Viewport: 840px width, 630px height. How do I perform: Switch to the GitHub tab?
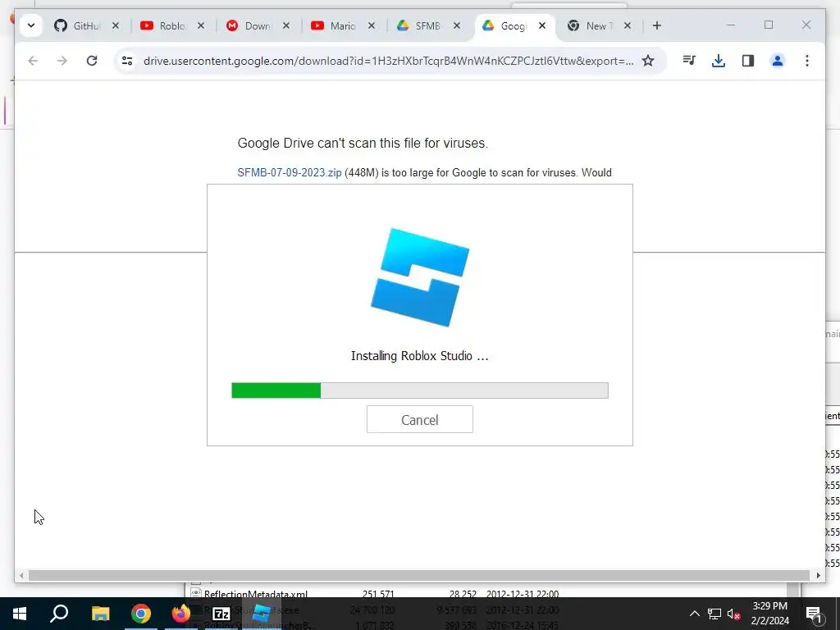(79, 25)
